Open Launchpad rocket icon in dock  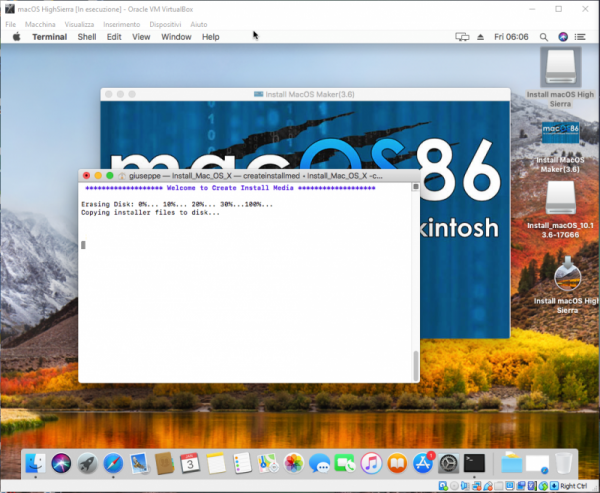tap(87, 463)
